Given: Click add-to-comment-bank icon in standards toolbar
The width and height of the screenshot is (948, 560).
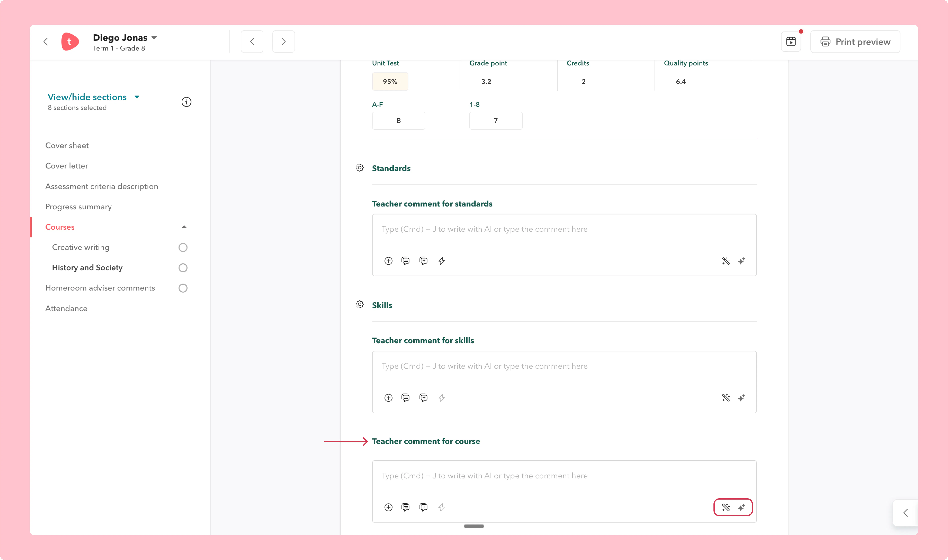Looking at the screenshot, I should (x=424, y=261).
